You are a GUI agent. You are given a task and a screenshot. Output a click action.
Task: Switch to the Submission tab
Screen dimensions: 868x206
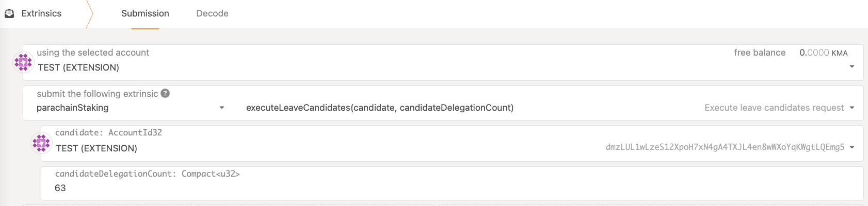[x=145, y=13]
